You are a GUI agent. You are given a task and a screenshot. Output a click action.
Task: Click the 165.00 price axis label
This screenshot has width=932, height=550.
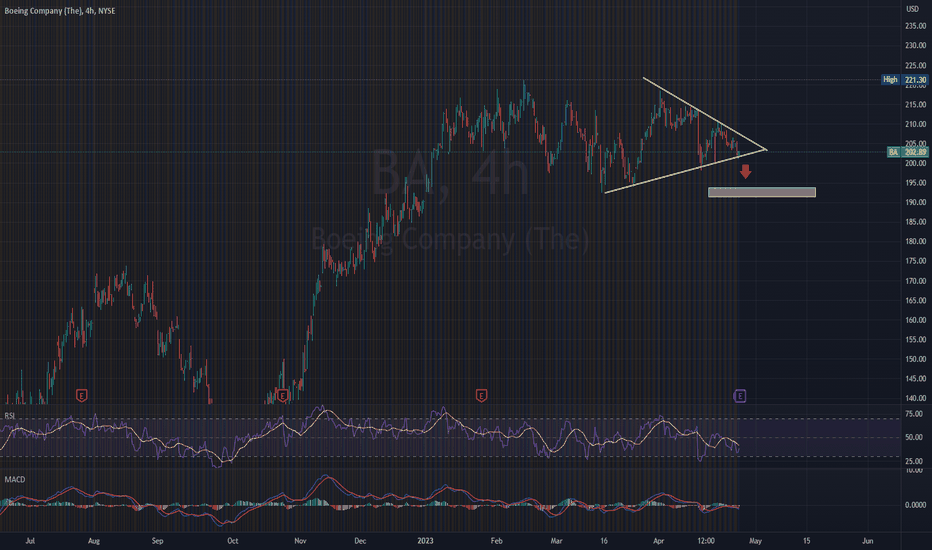pos(915,300)
